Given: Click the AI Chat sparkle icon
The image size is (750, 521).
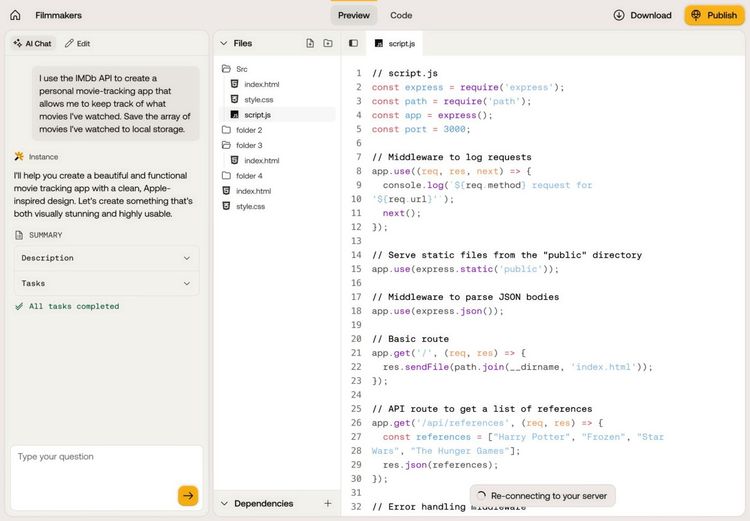Looking at the screenshot, I should coord(18,43).
